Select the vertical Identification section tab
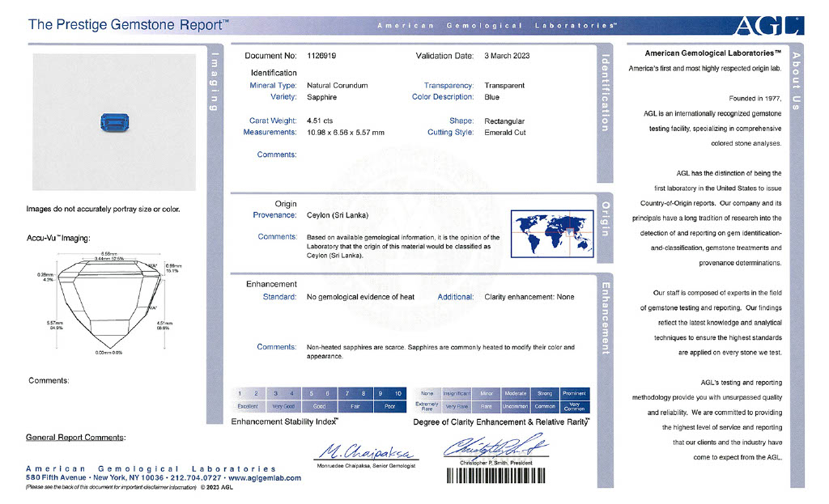The height and width of the screenshot is (504, 829). point(603,93)
